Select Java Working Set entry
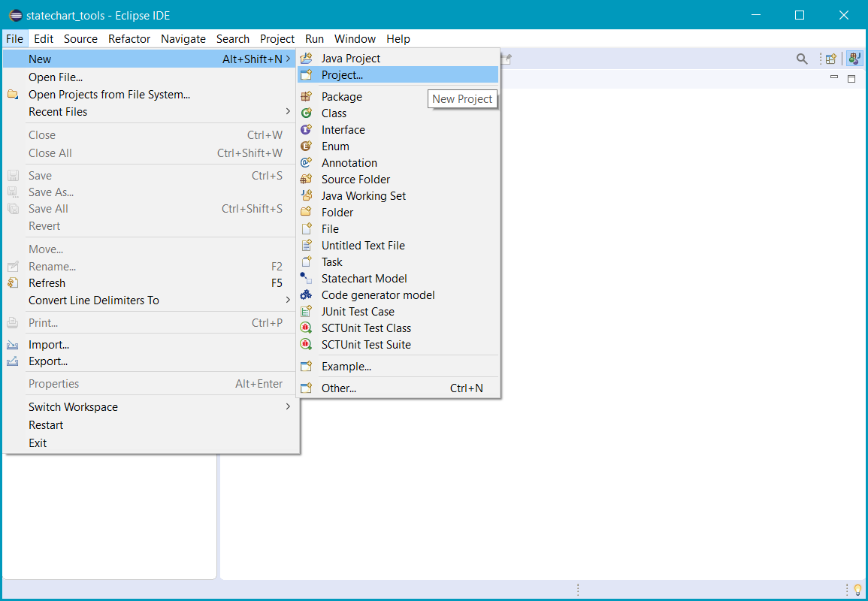This screenshot has width=868, height=601. (398, 196)
